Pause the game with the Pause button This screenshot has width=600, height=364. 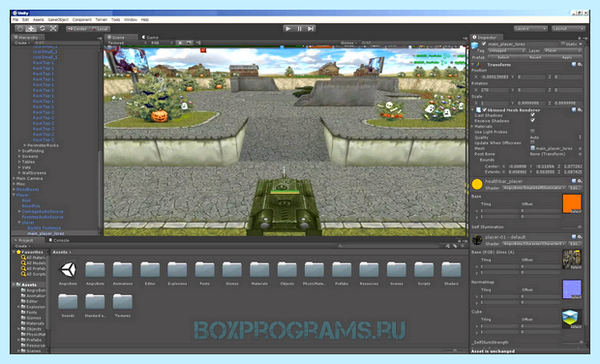300,28
